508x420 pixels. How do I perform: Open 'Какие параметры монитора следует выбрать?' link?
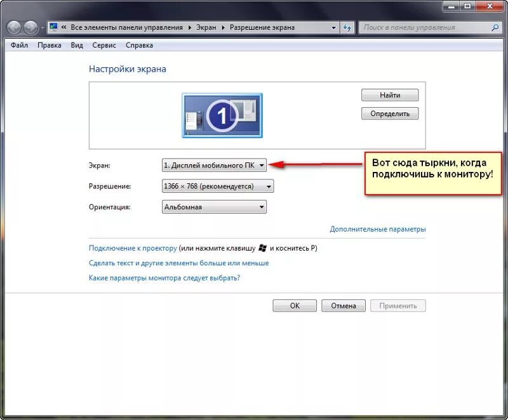[164, 278]
